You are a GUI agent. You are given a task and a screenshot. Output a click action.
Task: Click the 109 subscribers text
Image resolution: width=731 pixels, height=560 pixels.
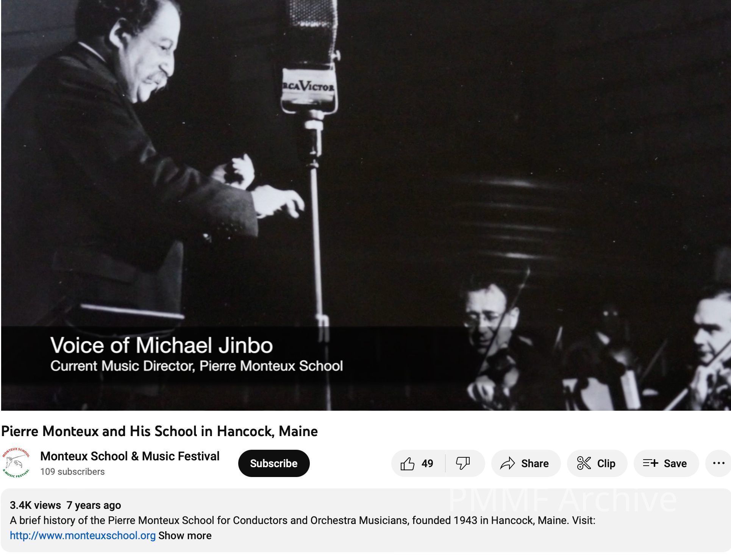[x=72, y=472]
